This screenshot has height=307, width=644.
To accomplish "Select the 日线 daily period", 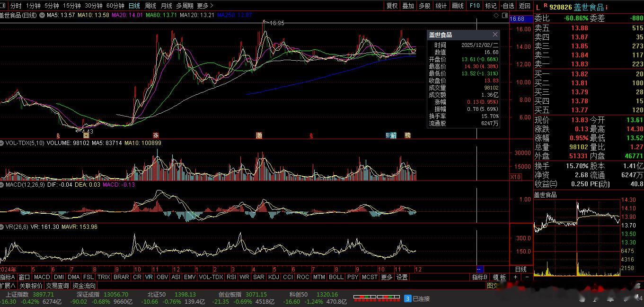I will (x=134, y=6).
